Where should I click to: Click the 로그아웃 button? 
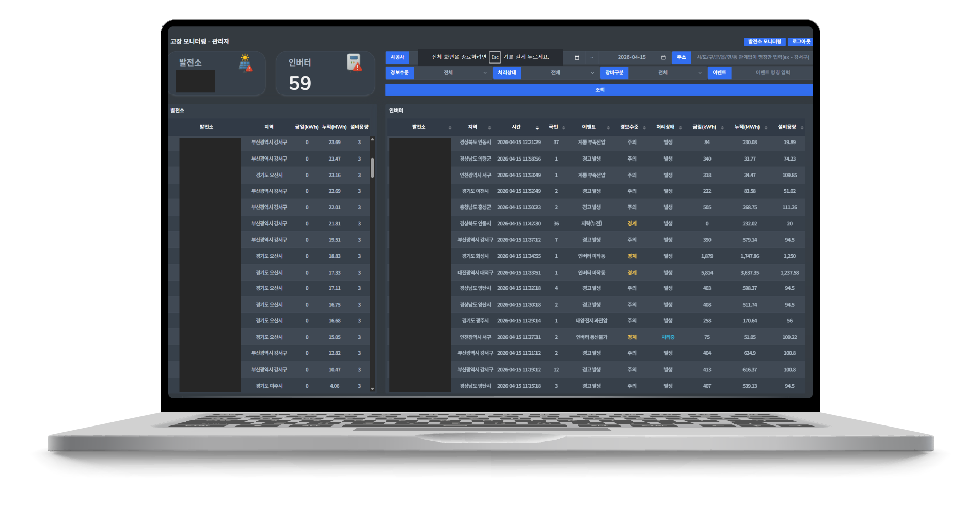point(801,42)
